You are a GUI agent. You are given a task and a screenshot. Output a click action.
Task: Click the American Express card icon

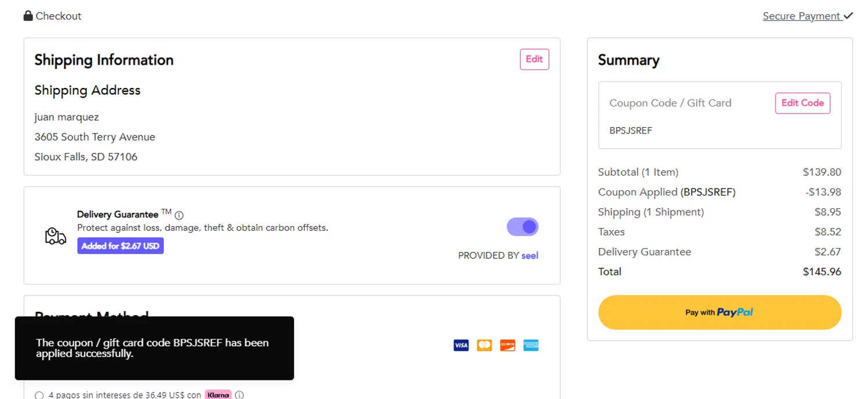(531, 345)
